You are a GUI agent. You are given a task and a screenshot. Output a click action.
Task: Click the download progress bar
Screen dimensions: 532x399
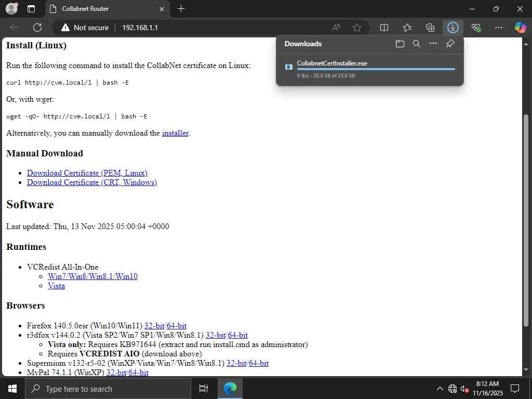click(376, 69)
